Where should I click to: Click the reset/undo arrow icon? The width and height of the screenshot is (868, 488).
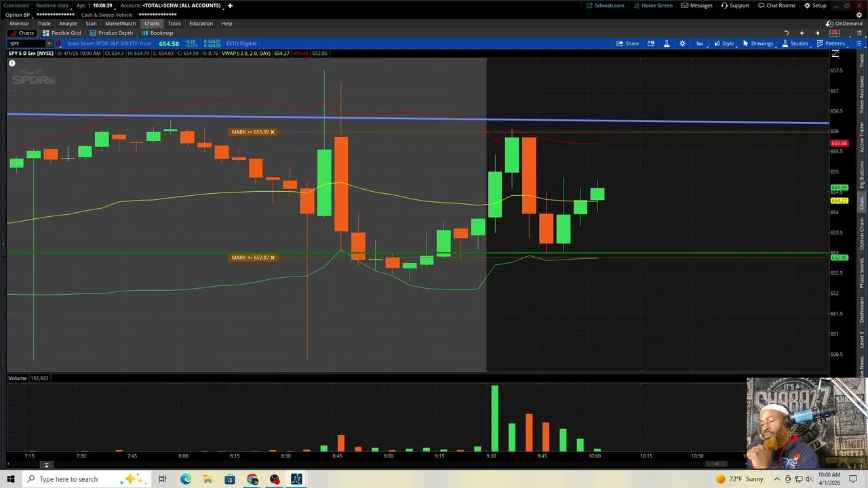[787, 33]
